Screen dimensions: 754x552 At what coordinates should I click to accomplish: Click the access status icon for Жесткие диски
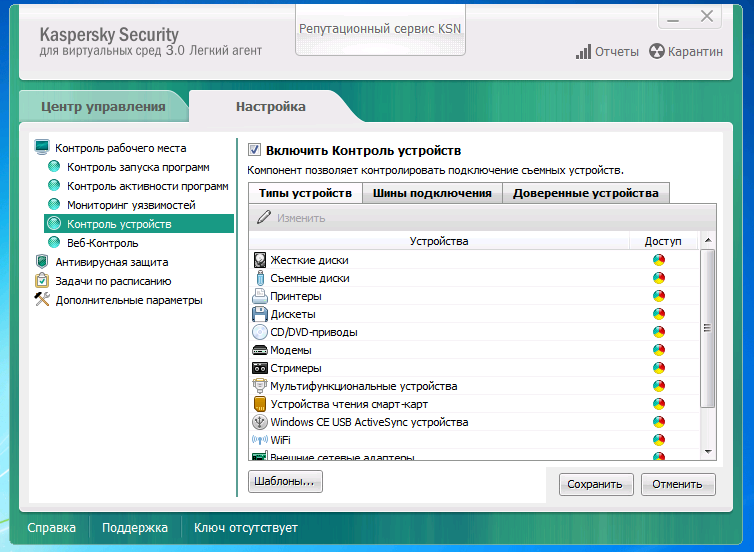pyautogui.click(x=659, y=260)
